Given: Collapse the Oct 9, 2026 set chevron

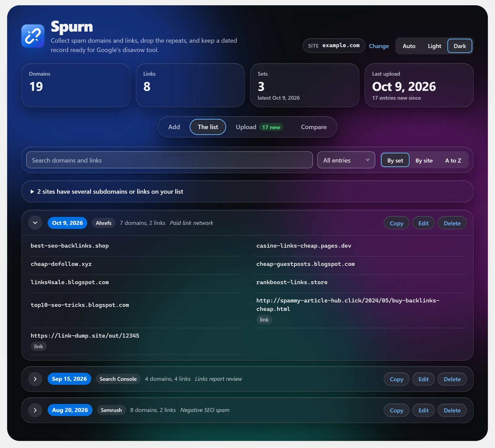Looking at the screenshot, I should tap(35, 223).
